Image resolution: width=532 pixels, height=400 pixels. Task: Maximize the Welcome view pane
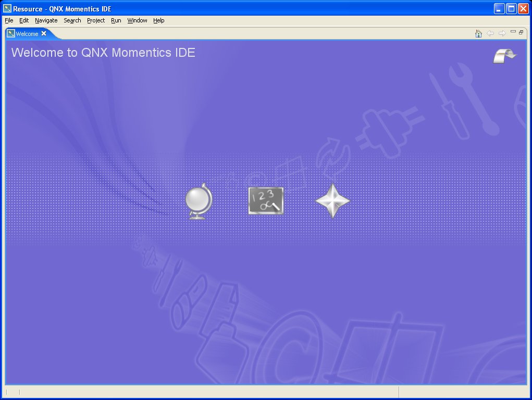[520, 32]
